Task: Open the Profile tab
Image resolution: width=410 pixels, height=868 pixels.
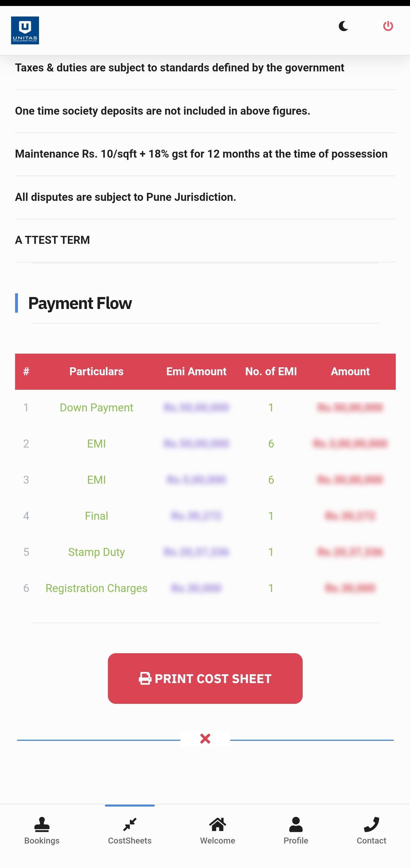Action: click(296, 831)
